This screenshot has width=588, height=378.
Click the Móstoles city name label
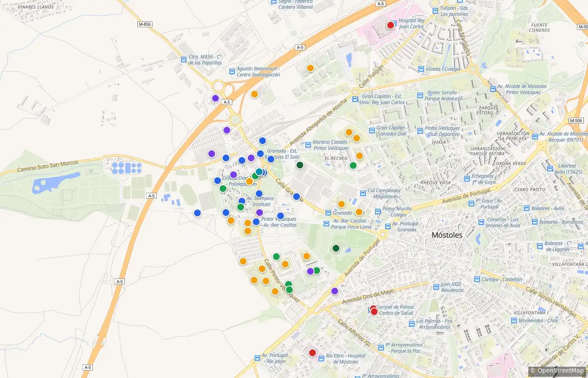tap(447, 235)
